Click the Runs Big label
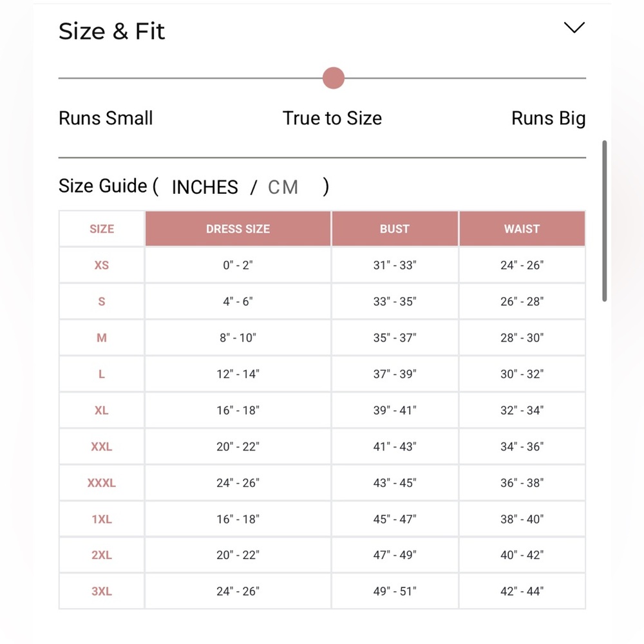The image size is (644, 644). click(x=548, y=118)
